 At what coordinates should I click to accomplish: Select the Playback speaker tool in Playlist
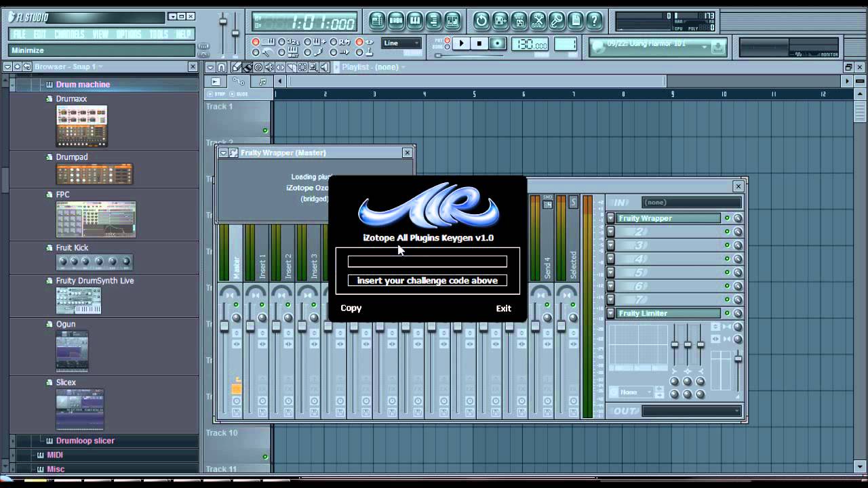tap(324, 67)
